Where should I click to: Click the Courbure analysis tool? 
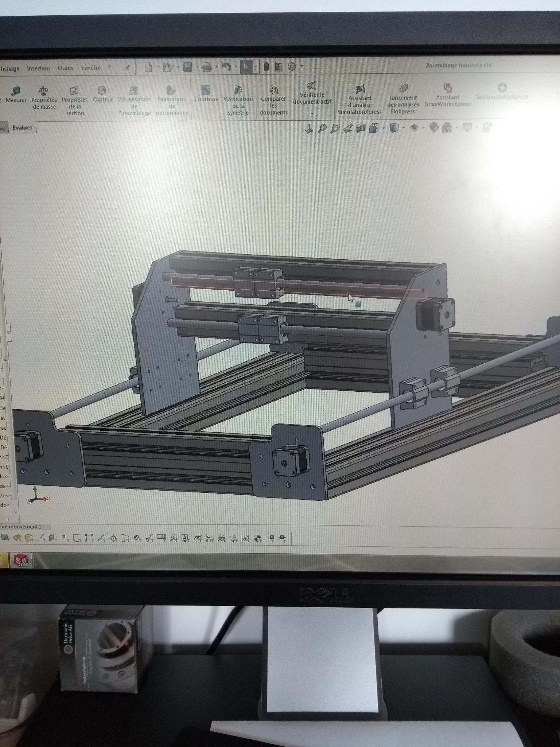(x=206, y=94)
